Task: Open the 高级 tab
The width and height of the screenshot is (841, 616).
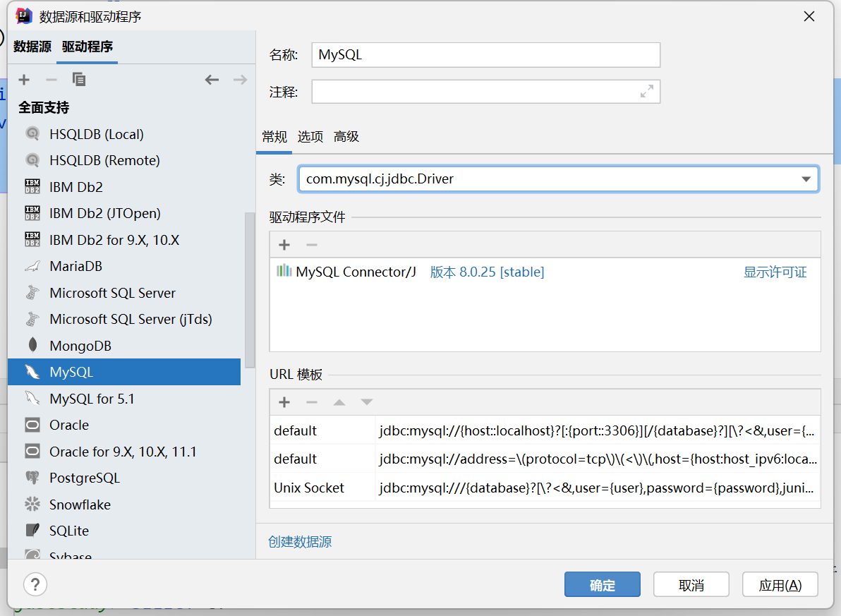Action: [x=346, y=137]
